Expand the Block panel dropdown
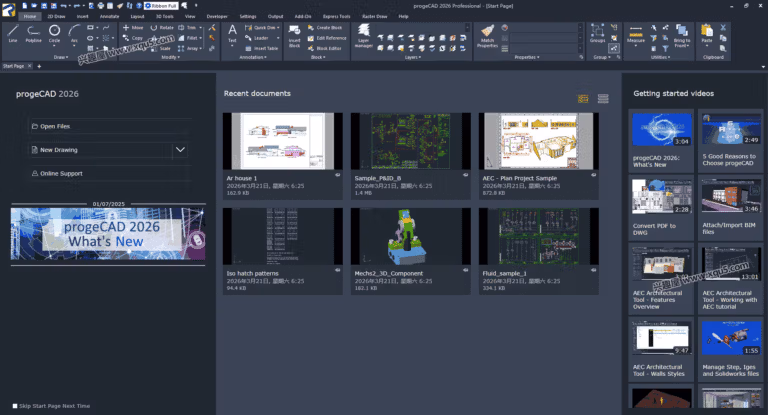Screen dimensions: 768x415 [318, 57]
